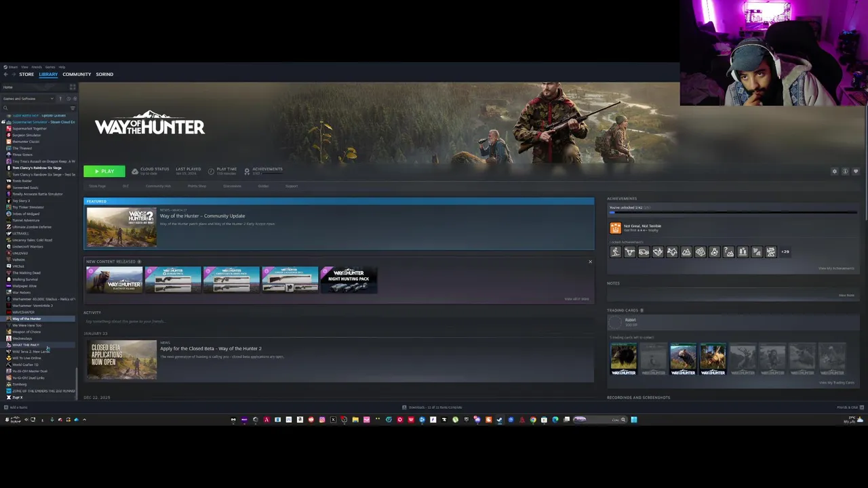The width and height of the screenshot is (868, 488).
Task: Select Zomborg in game list
Action: (19, 384)
